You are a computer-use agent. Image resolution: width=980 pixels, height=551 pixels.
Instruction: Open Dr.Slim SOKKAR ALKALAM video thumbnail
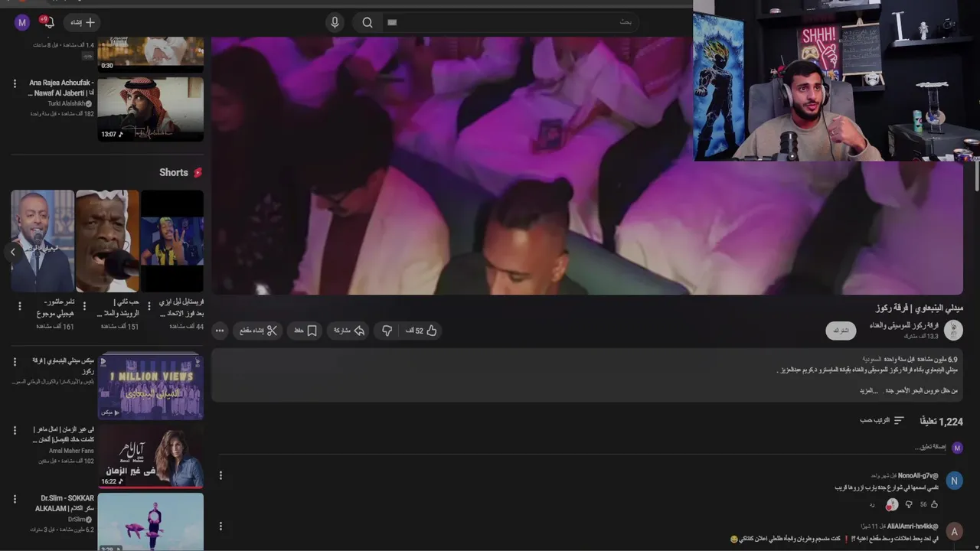[151, 521]
